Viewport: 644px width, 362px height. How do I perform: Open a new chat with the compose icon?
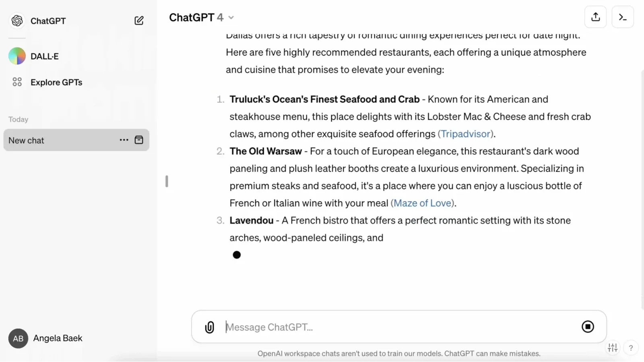pos(139,20)
